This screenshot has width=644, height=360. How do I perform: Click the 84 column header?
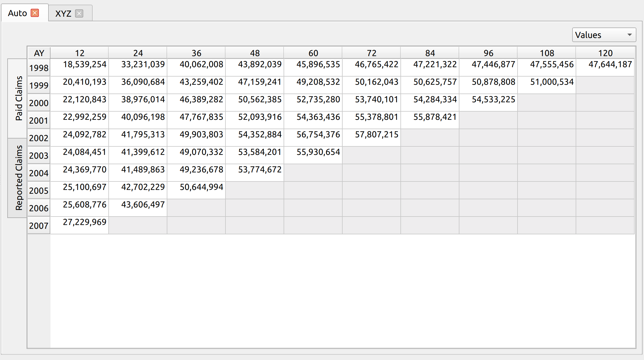[430, 53]
